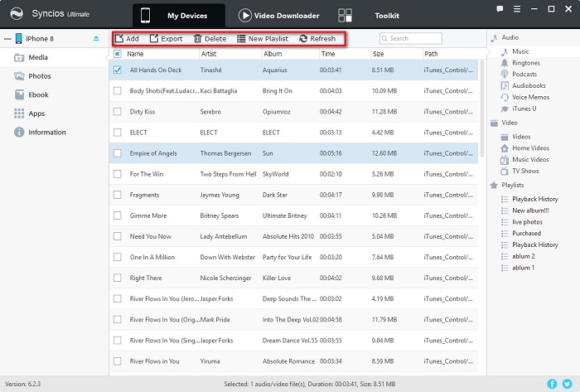Refresh the media list
The width and height of the screenshot is (580, 392).
[317, 38]
